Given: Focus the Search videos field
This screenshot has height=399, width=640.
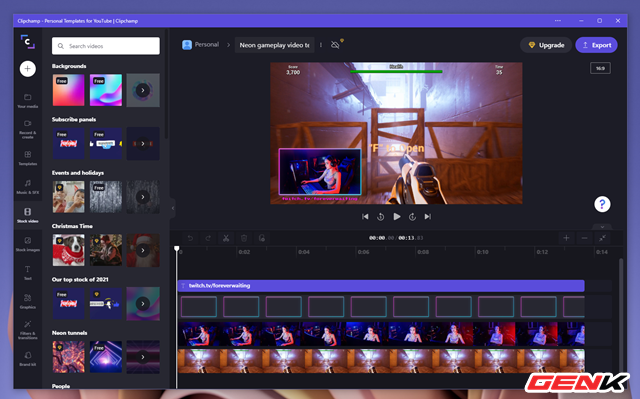Looking at the screenshot, I should pos(106,46).
